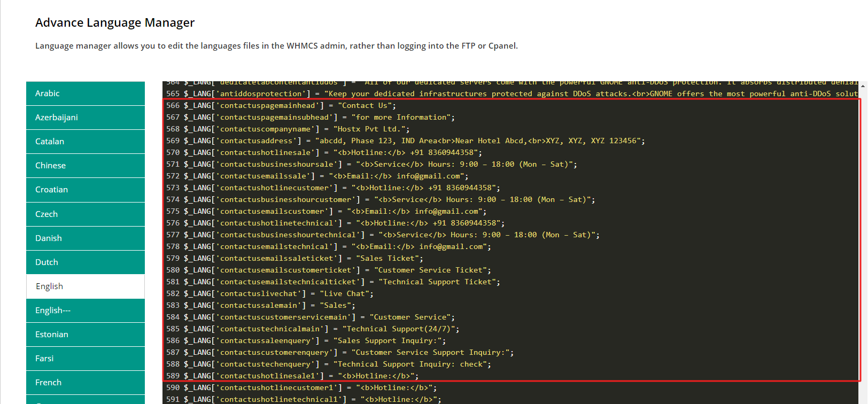Open the Azerbaijani language file
Image resolution: width=868 pixels, height=404 pixels.
tap(85, 118)
